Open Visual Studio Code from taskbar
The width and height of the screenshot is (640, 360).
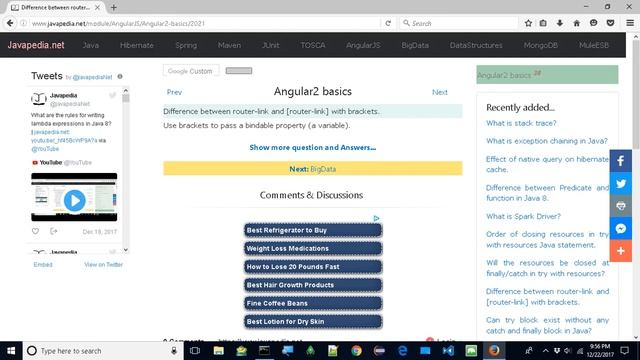pos(448,351)
